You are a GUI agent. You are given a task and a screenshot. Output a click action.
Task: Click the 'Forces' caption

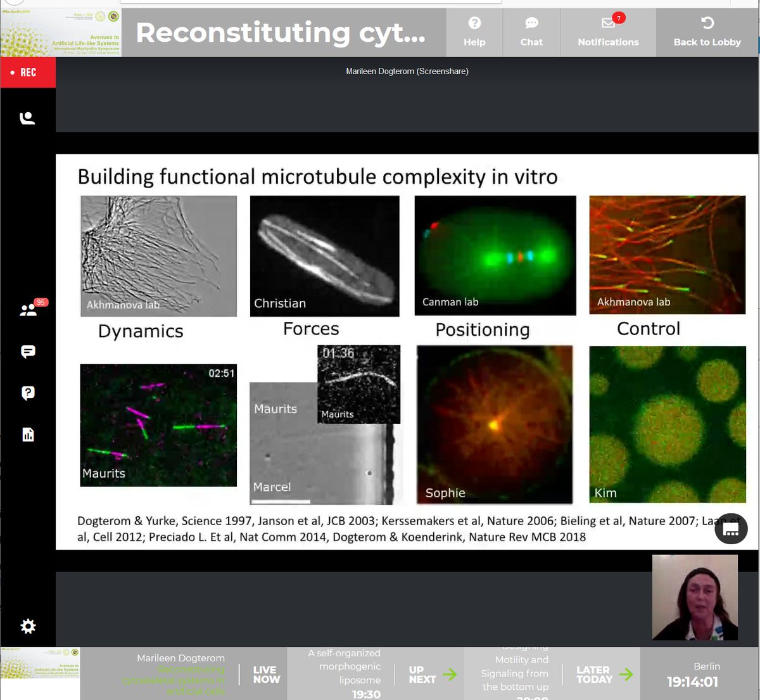tap(311, 329)
